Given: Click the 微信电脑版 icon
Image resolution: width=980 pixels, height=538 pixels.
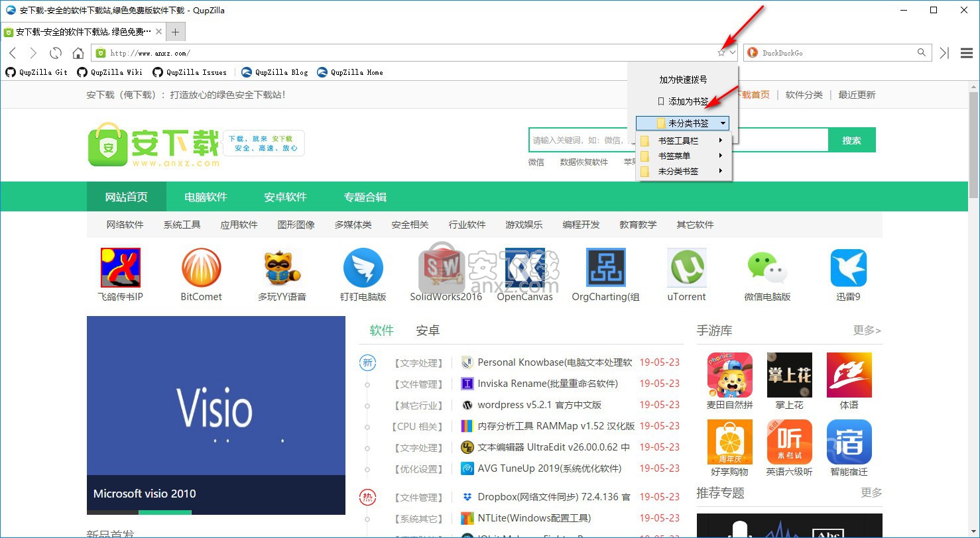Looking at the screenshot, I should 768,268.
